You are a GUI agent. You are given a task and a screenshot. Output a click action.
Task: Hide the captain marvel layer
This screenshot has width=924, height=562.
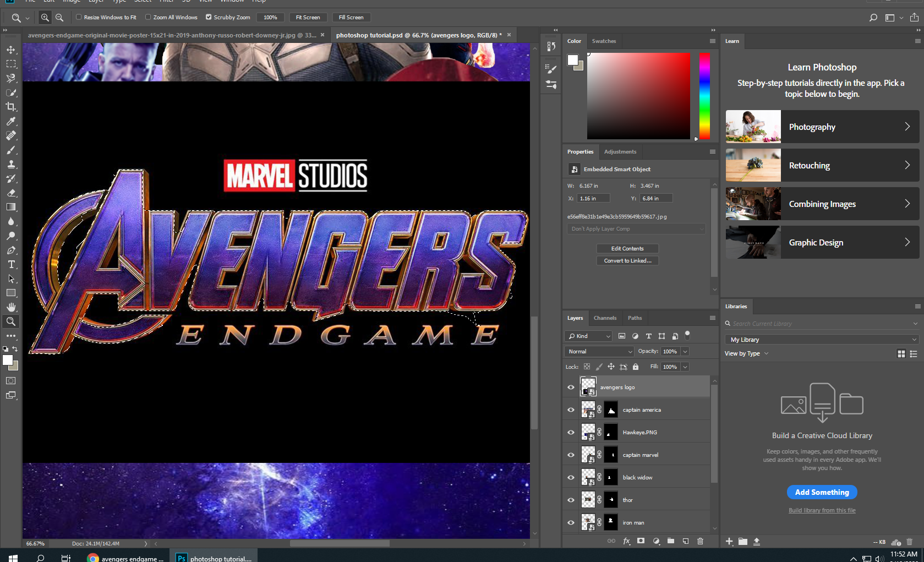571,455
